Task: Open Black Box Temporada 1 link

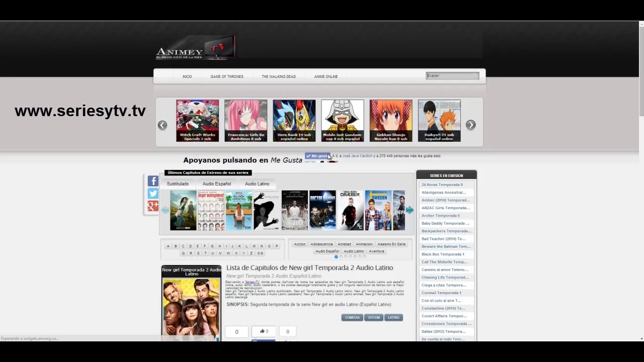Action: tap(443, 254)
